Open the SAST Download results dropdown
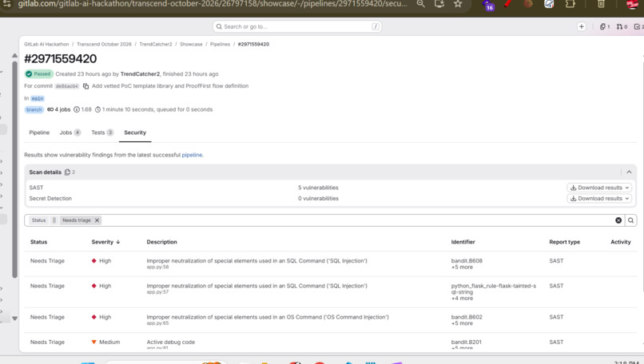This screenshot has width=644, height=364. pyautogui.click(x=599, y=188)
